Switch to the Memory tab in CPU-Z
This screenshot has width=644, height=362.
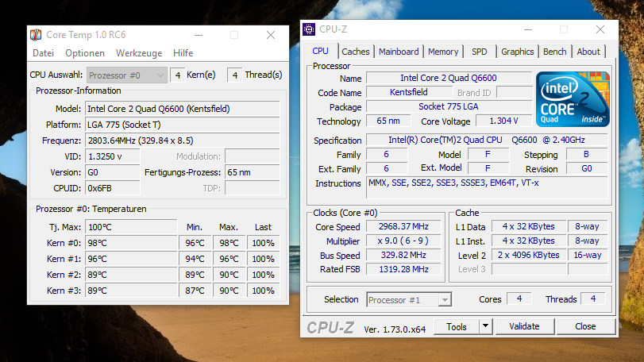(x=443, y=52)
